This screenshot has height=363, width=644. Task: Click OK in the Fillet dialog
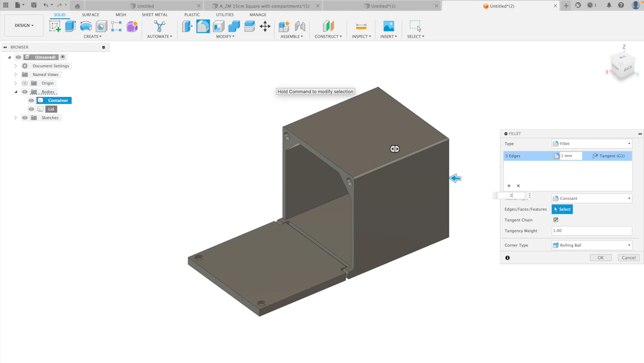[600, 258]
